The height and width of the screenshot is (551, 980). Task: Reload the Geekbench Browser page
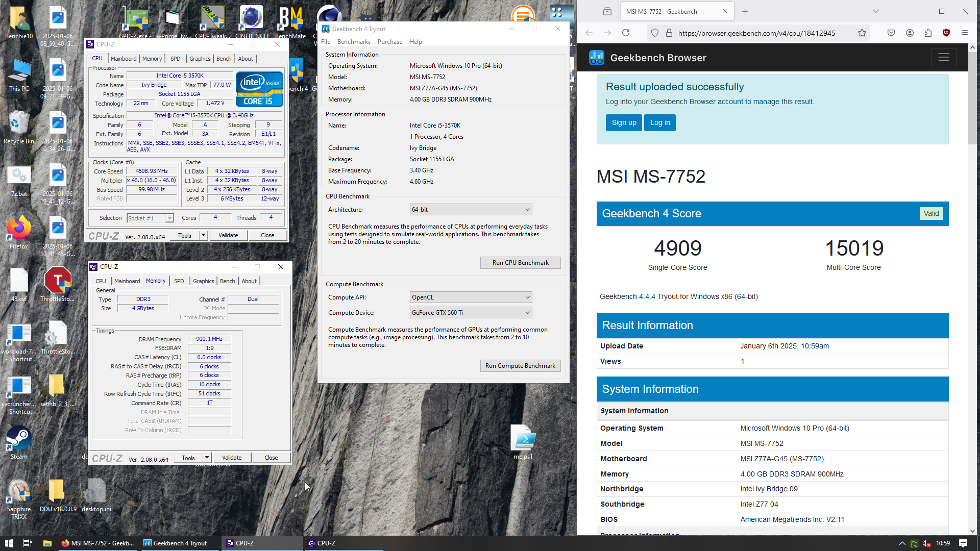point(626,33)
